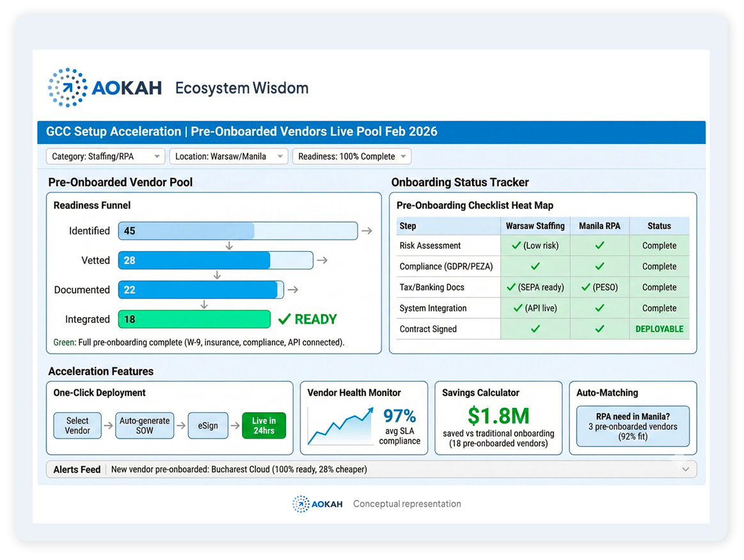Click the Warsaw Staffing column header
The width and height of the screenshot is (744, 560).
[x=535, y=226]
